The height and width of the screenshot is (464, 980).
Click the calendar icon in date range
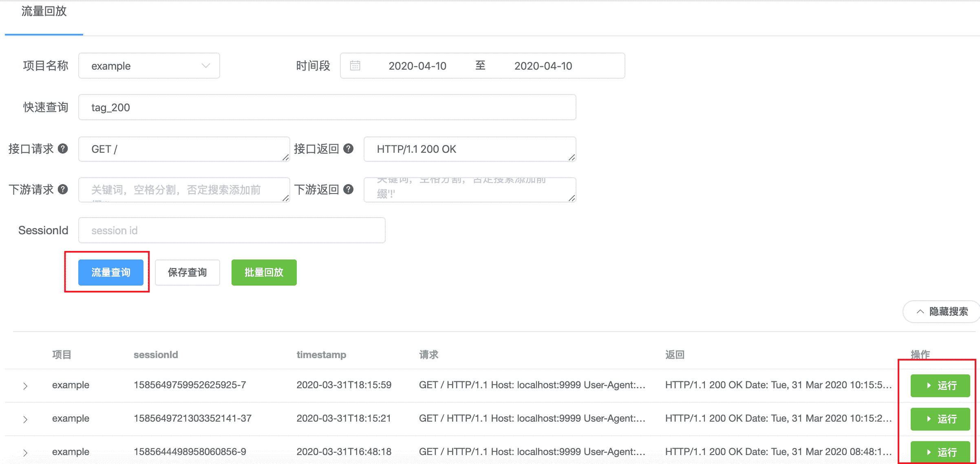pyautogui.click(x=355, y=66)
